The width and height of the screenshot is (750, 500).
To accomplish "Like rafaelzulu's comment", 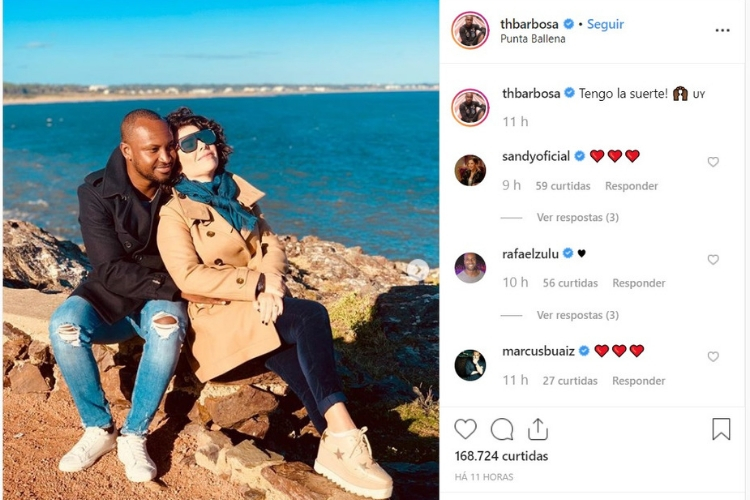I will click(713, 260).
